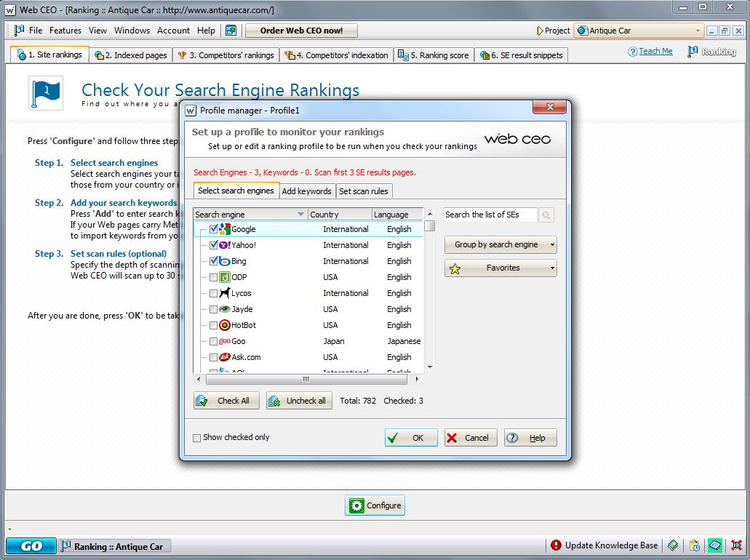Click the Uncheck all button
Screen dimensions: 750x560
(x=300, y=401)
